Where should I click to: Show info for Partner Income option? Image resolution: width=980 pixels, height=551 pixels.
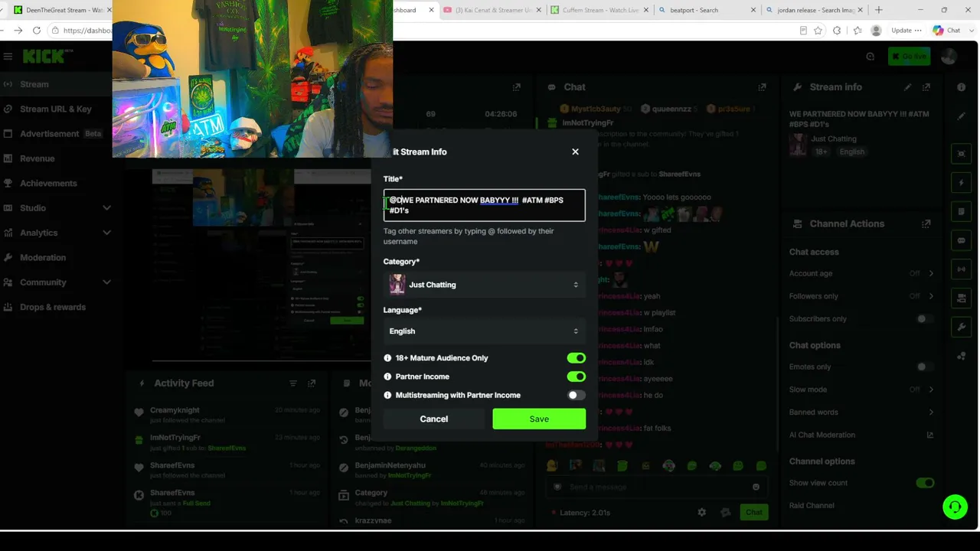tap(387, 377)
